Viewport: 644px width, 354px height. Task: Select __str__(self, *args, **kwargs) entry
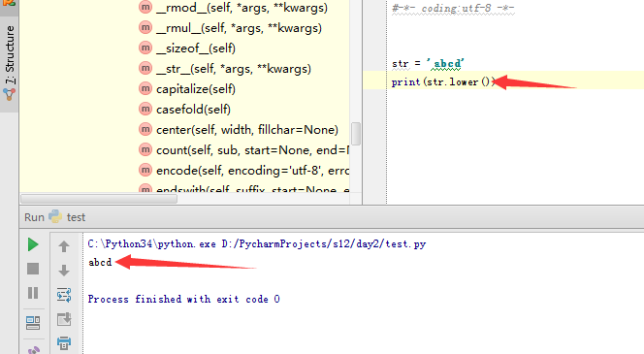(234, 69)
